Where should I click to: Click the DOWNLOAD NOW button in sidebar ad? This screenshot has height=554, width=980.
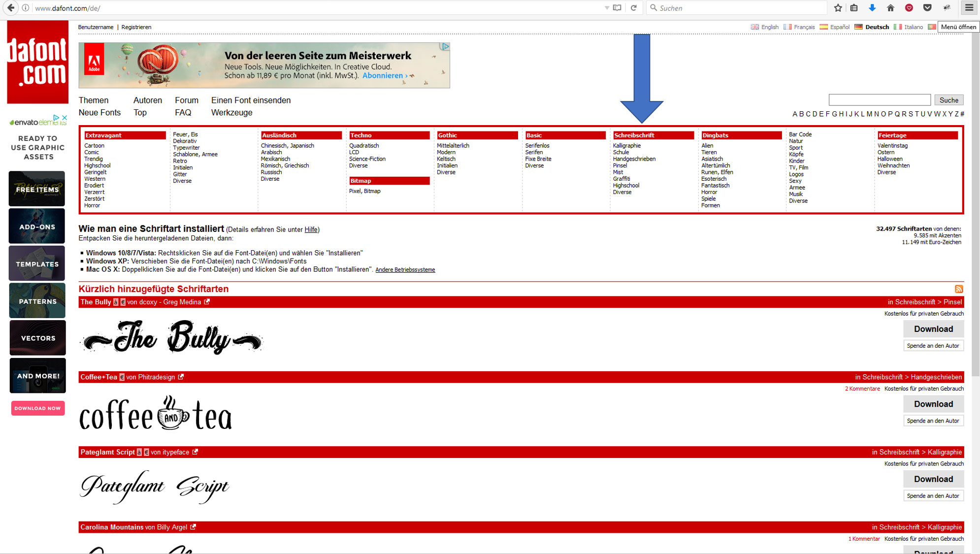(38, 408)
